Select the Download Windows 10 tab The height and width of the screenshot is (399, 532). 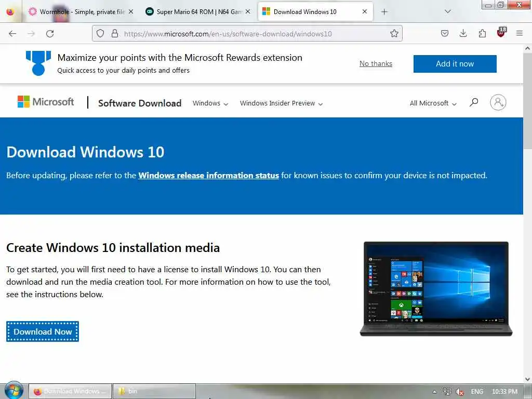coord(315,11)
